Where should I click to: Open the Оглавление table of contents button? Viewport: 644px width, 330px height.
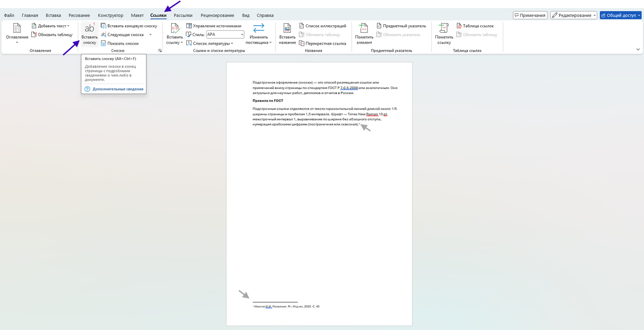17,34
